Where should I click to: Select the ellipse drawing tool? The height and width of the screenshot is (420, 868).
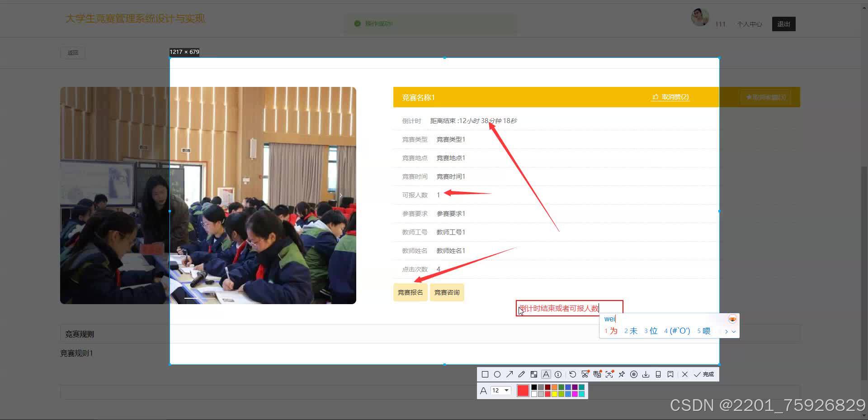497,374
